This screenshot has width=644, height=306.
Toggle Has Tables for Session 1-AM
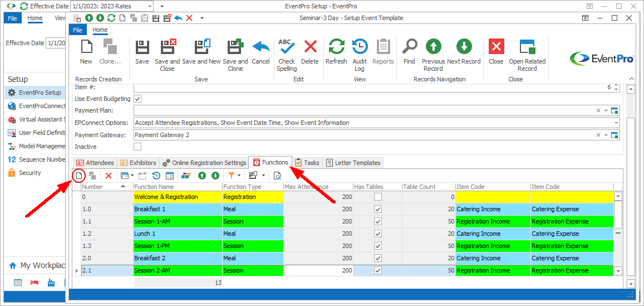point(378,221)
